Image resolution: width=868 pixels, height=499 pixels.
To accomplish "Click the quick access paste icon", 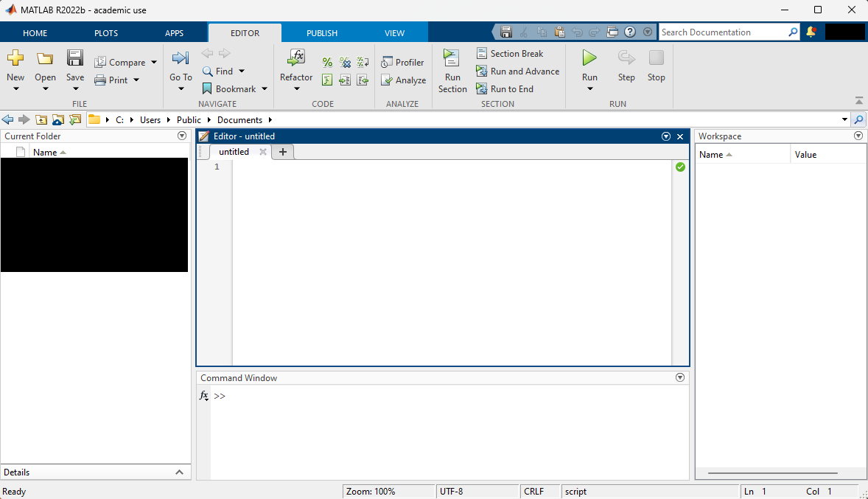I will (560, 32).
